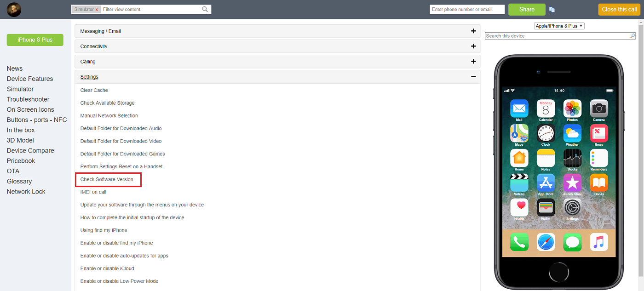This screenshot has height=291, width=644.
Task: Select On Screen Icons in the sidebar
Action: tap(30, 109)
